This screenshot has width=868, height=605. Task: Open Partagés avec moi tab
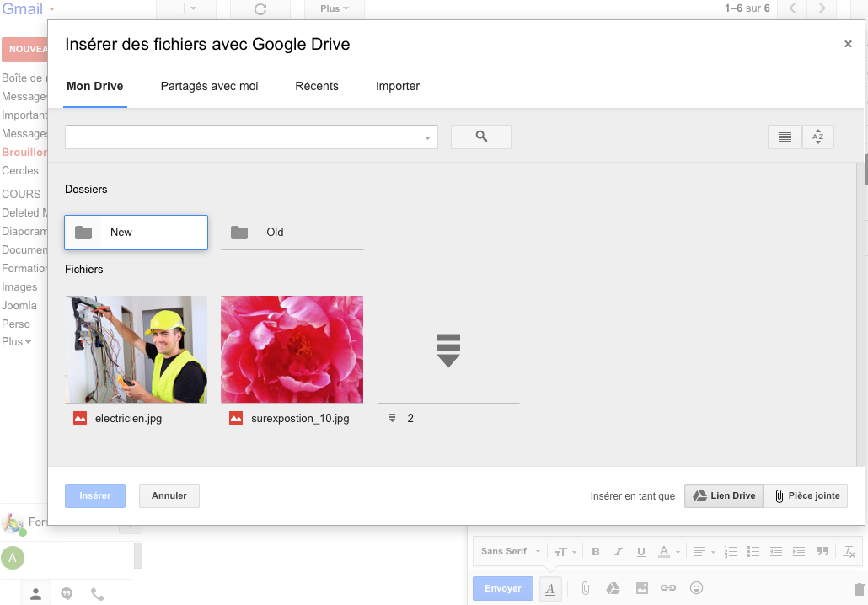point(209,86)
